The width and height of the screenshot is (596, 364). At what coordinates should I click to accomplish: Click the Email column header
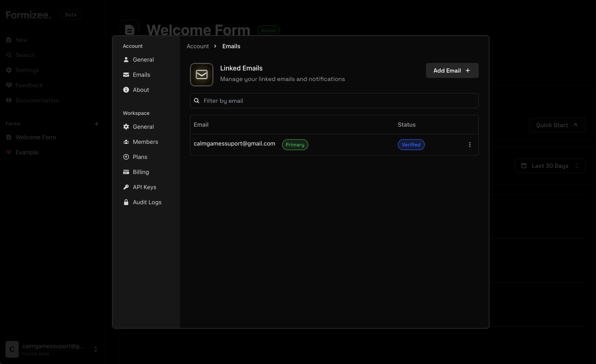[201, 125]
